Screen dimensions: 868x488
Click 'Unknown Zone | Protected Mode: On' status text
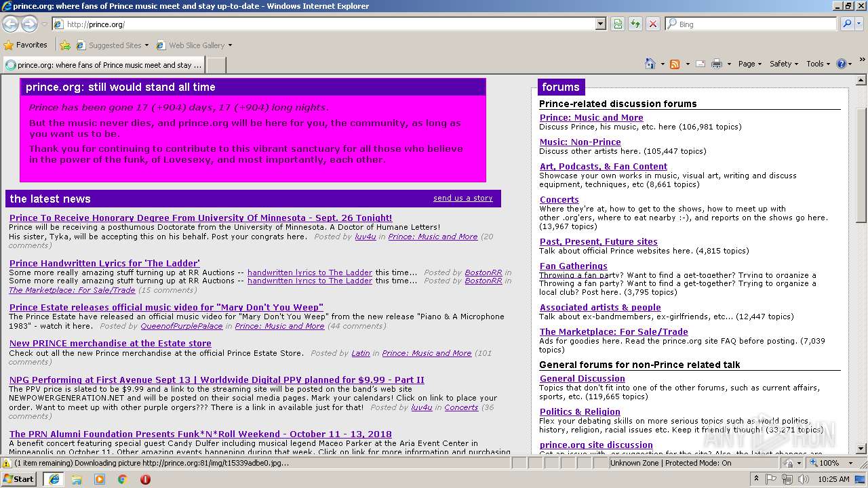click(671, 463)
